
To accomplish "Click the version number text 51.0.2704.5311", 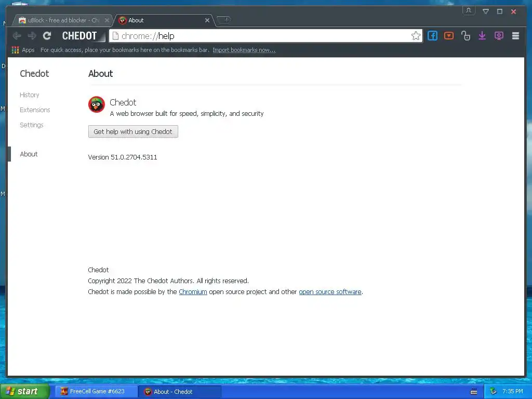I will click(134, 157).
